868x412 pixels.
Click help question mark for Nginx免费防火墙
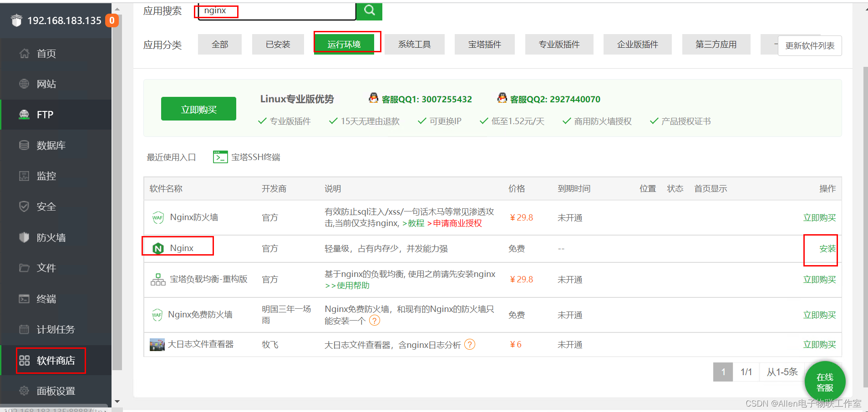click(x=375, y=321)
